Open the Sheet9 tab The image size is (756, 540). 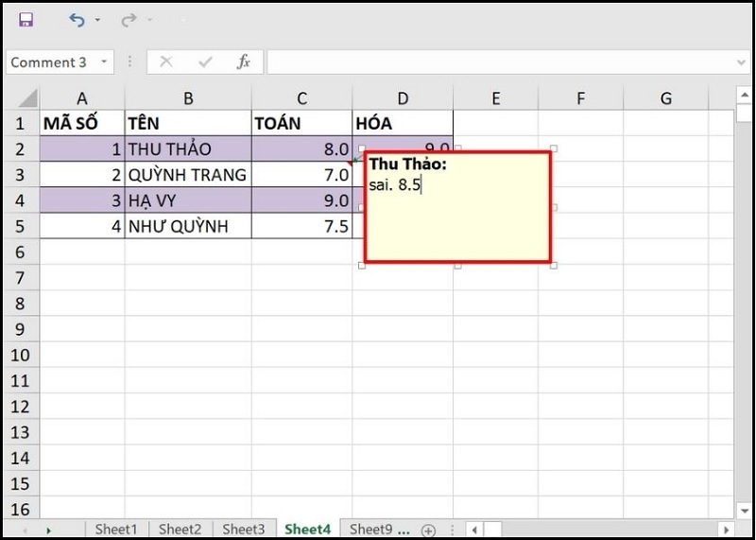point(378,530)
